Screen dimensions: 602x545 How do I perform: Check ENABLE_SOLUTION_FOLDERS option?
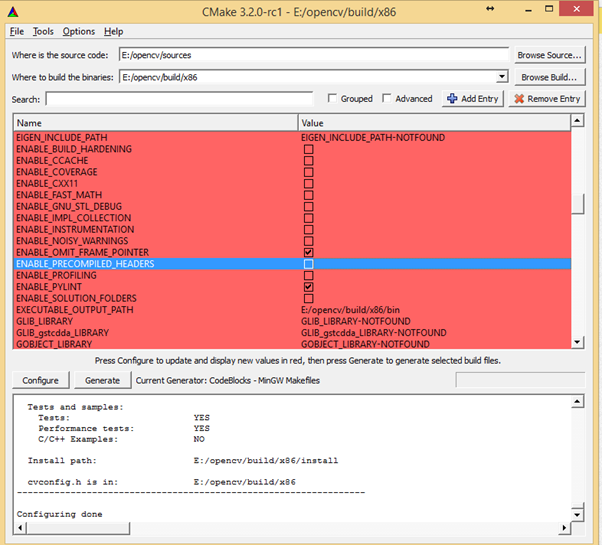coord(308,298)
